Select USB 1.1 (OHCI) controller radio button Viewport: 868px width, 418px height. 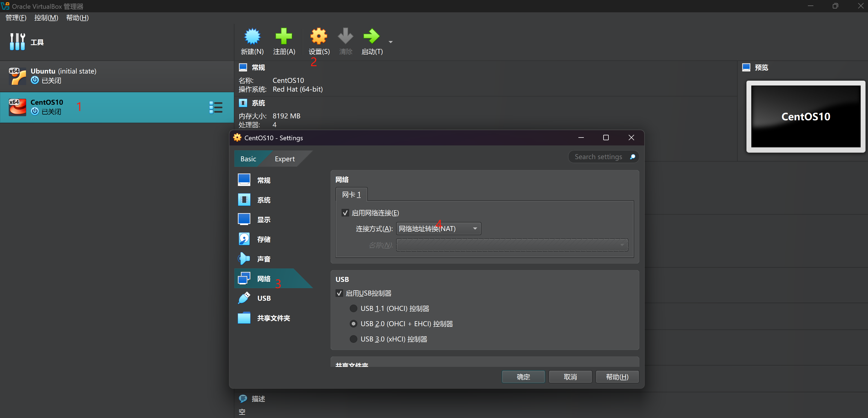pos(353,308)
